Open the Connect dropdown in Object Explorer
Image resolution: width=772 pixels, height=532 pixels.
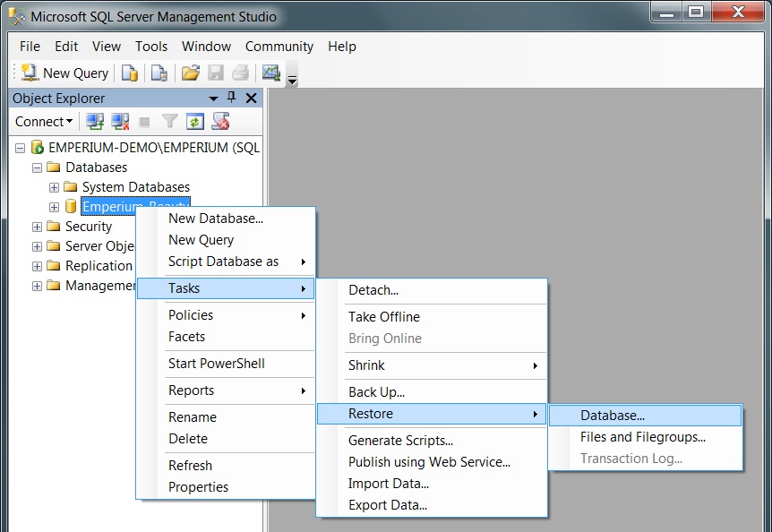click(44, 122)
